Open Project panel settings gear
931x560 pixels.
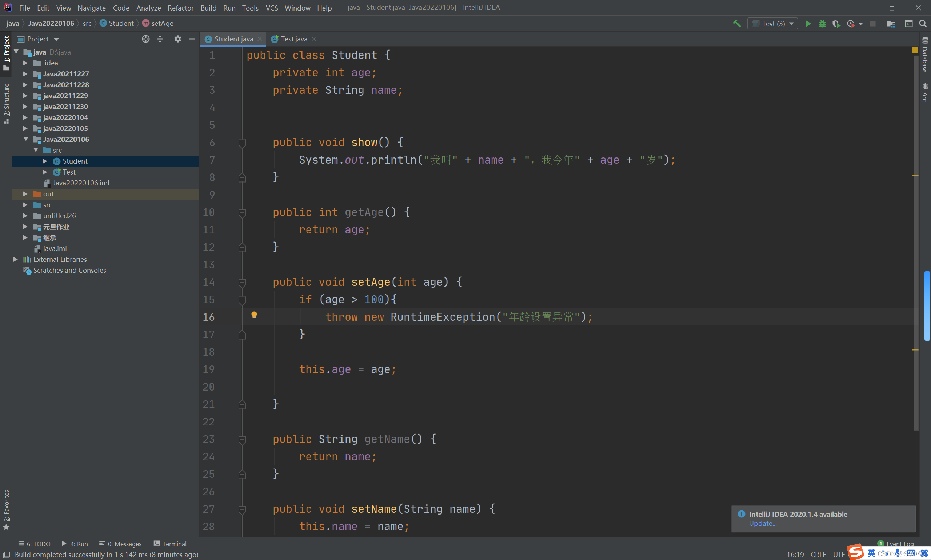click(178, 39)
